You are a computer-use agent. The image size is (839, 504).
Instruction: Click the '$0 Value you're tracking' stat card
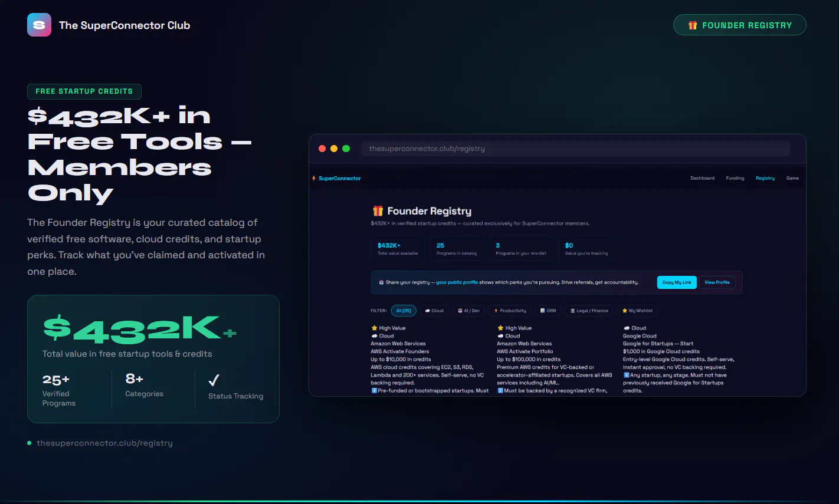[x=586, y=249]
